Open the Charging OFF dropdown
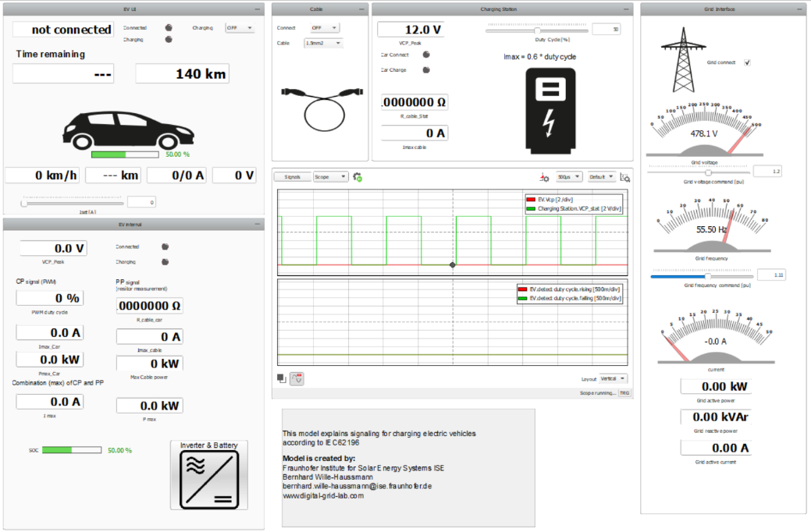Viewport: 811px width, 532px height. 239,28
